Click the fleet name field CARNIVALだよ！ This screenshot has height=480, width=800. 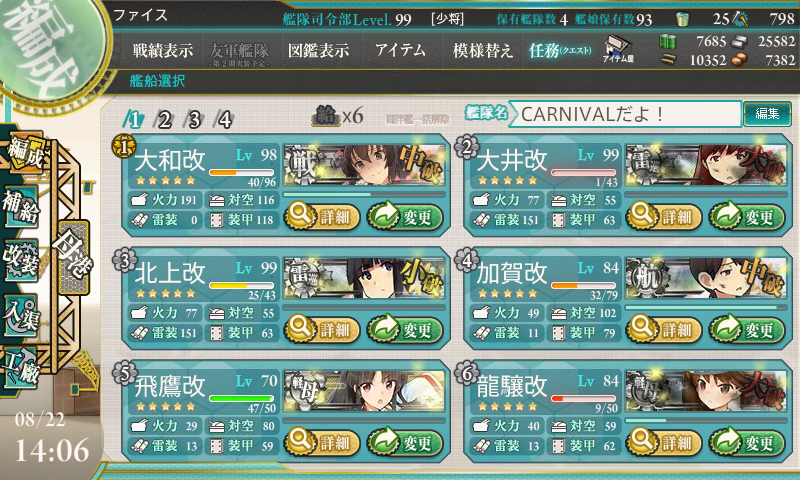pyautogui.click(x=625, y=114)
